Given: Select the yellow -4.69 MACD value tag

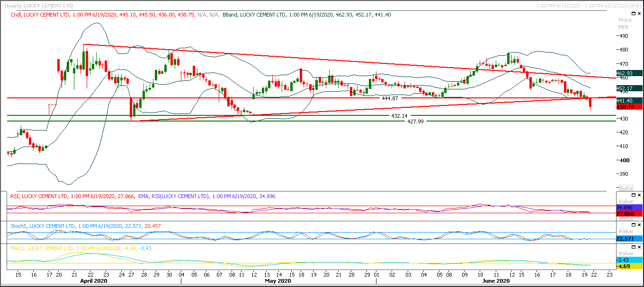Looking at the screenshot, I should pyautogui.click(x=629, y=266).
